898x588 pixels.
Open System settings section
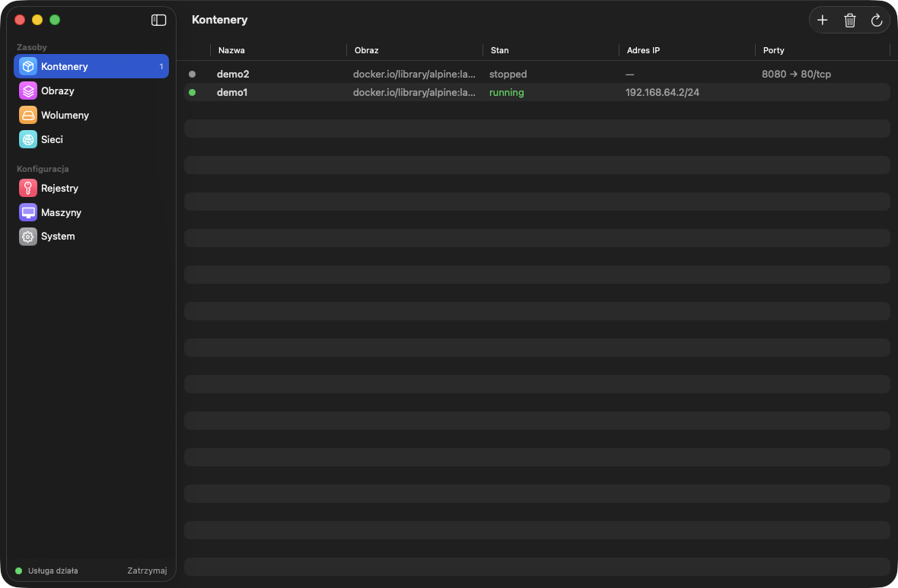(x=91, y=237)
